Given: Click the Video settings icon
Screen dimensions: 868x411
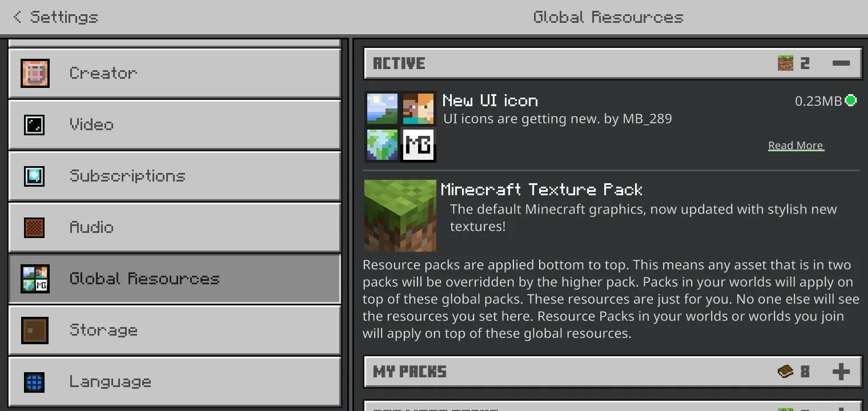Looking at the screenshot, I should click(34, 125).
